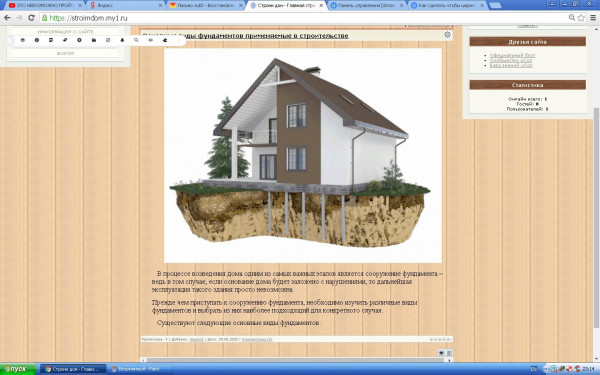Click the down-arrow button below the article

pyautogui.click(x=442, y=353)
